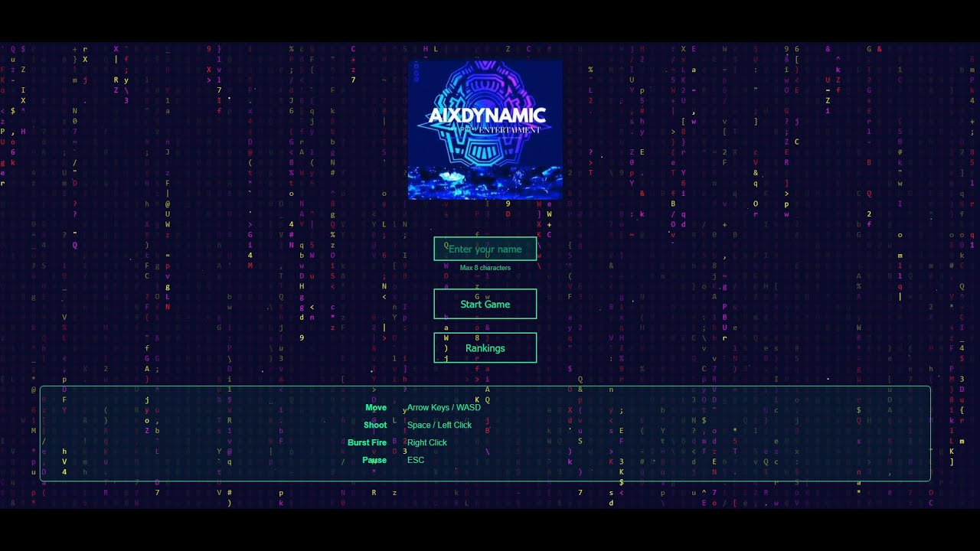This screenshot has width=980, height=551.
Task: Click the "Shoot" control label
Action: [375, 425]
